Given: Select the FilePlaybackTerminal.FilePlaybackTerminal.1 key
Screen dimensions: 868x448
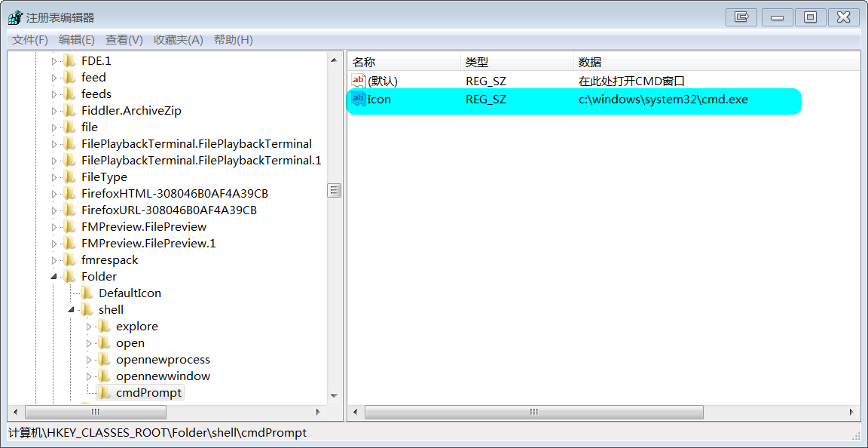Looking at the screenshot, I should click(201, 160).
